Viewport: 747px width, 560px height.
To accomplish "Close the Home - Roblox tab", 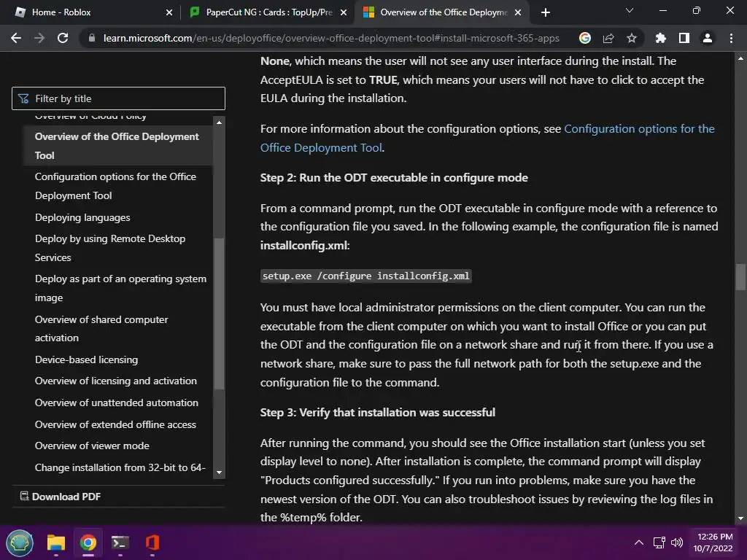I will 169,12.
